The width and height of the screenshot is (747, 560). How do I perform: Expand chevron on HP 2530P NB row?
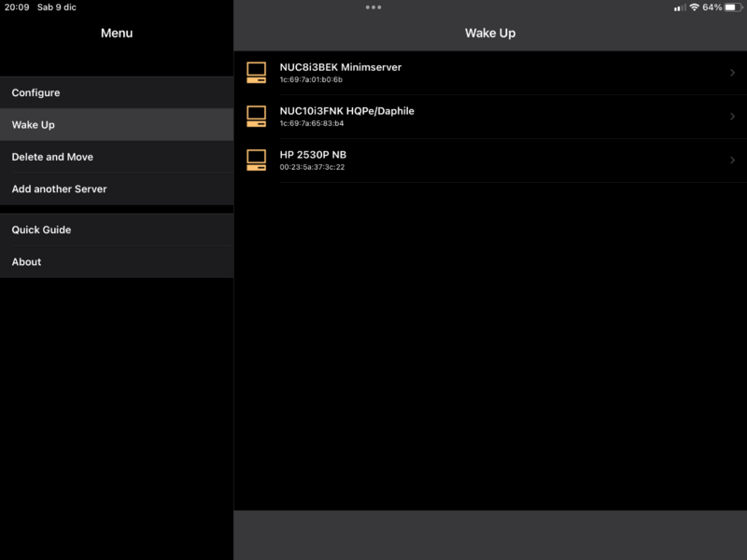click(x=732, y=161)
